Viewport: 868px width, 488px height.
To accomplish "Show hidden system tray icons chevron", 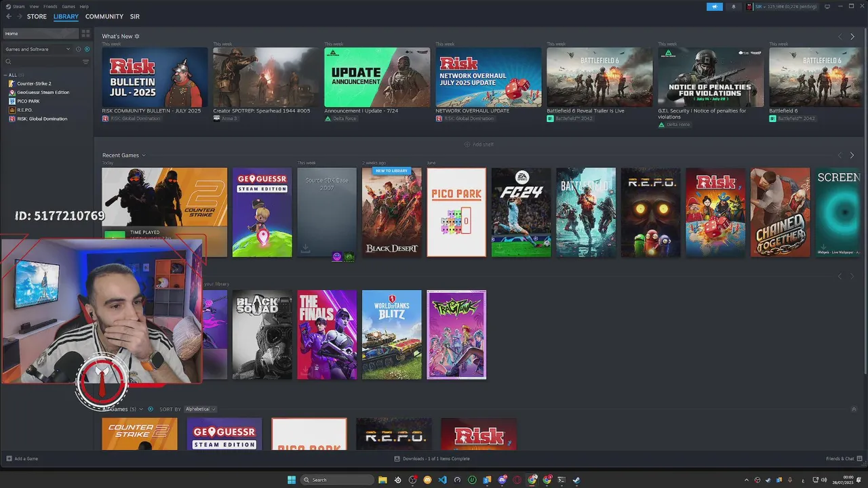I will pos(747,480).
